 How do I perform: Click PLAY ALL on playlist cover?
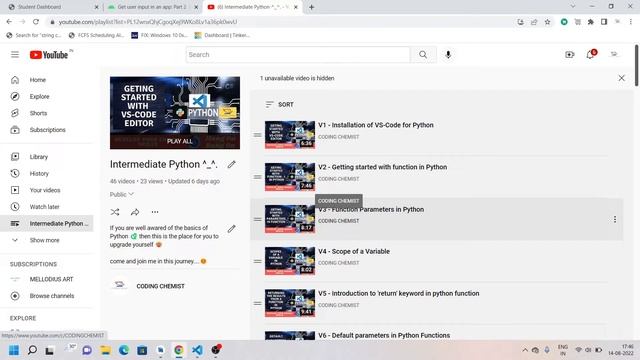point(179,141)
